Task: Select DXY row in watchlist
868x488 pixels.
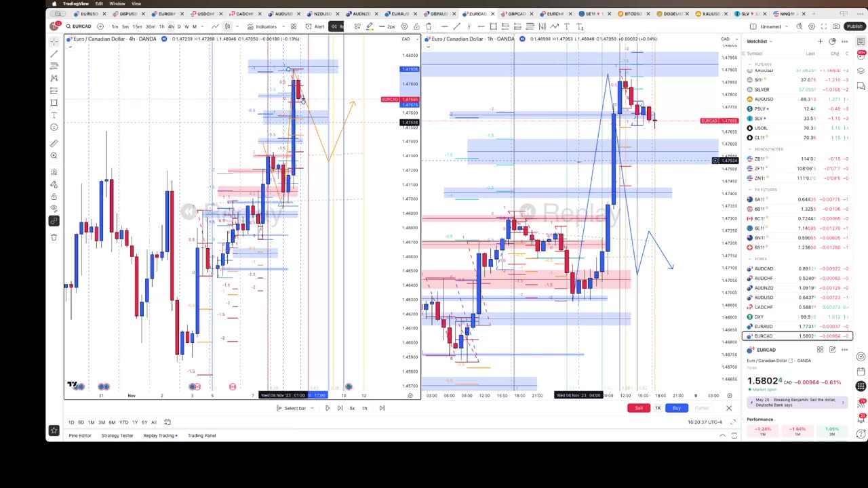Action: pyautogui.click(x=798, y=317)
